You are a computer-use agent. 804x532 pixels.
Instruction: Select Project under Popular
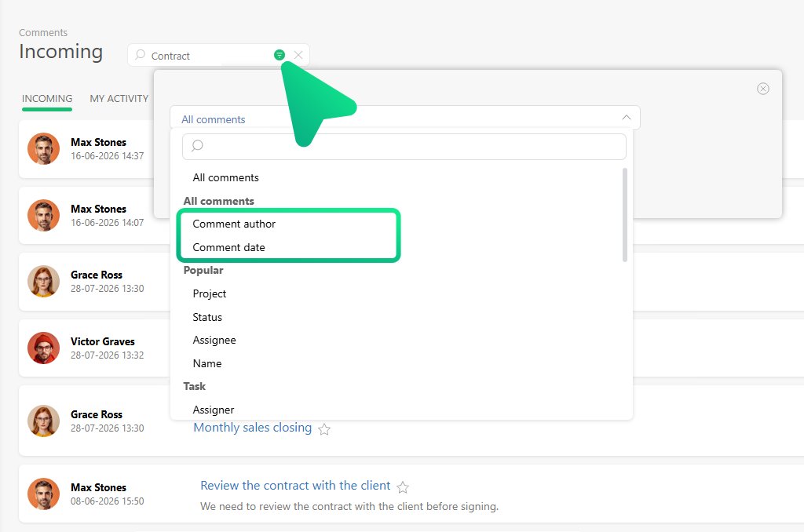coord(209,293)
